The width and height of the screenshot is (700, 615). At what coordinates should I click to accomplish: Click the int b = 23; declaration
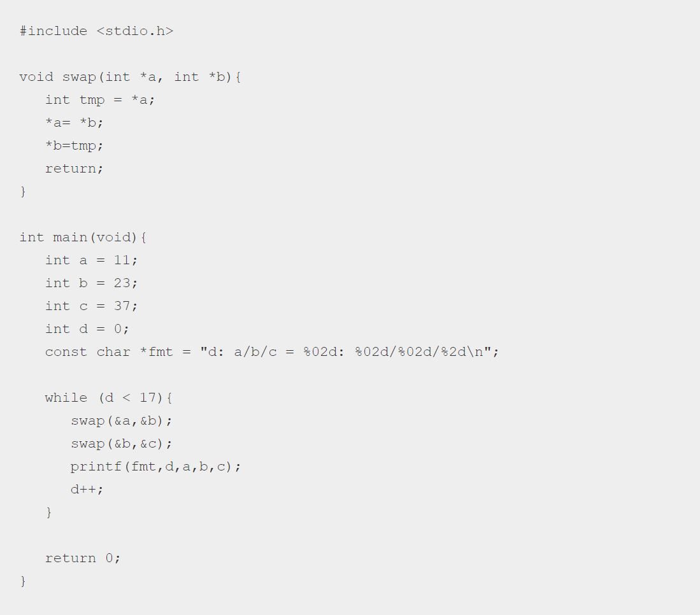pos(92,283)
